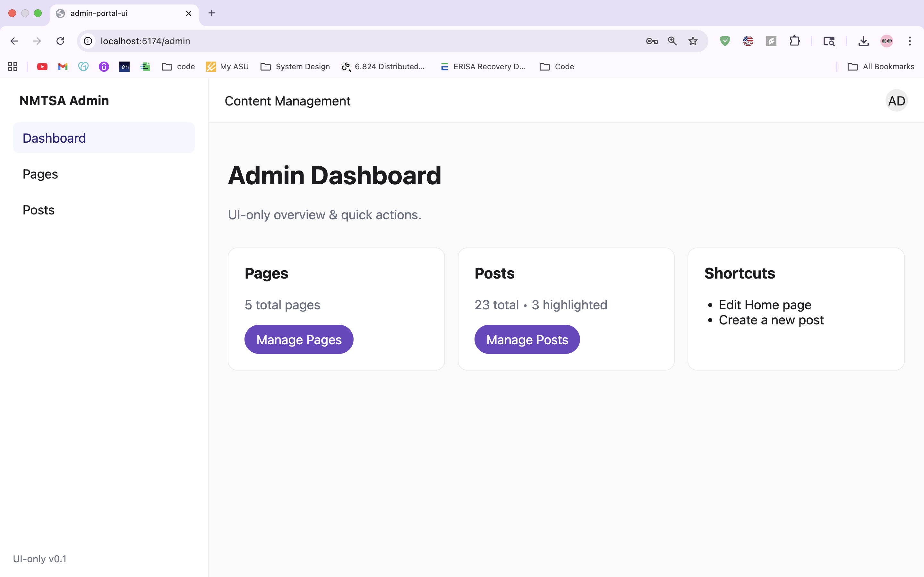Open the YouTube bookmark icon

[42, 66]
